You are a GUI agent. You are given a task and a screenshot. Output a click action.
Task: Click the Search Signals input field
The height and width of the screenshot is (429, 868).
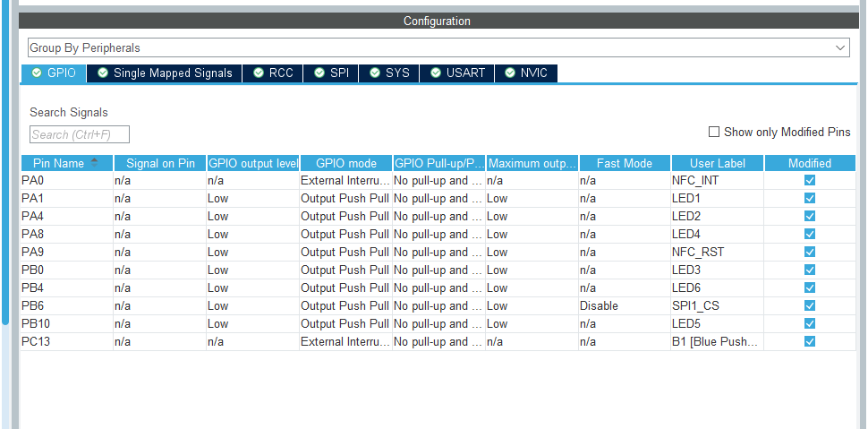coord(79,134)
